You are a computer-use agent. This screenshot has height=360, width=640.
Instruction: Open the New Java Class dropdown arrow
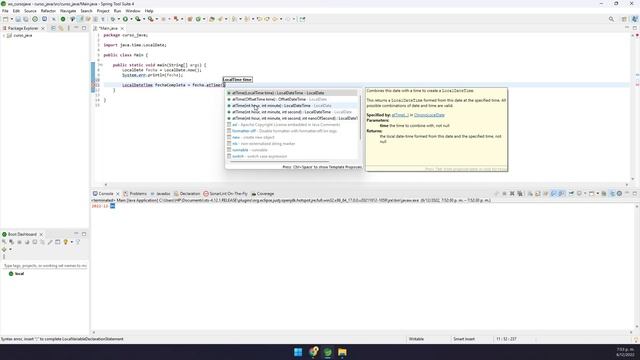[x=204, y=19]
